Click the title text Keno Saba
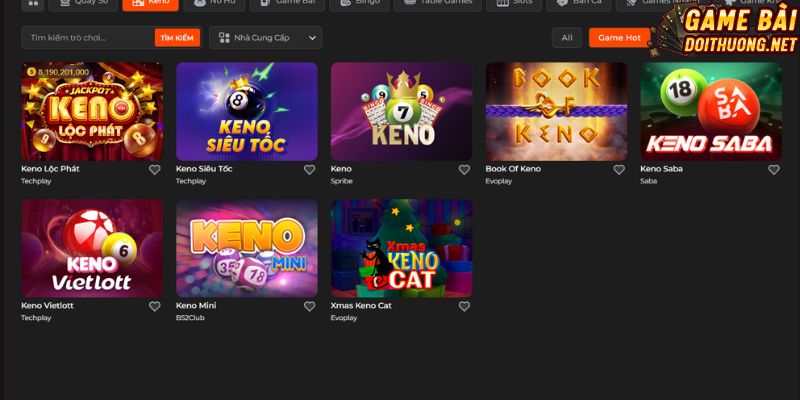 (x=661, y=169)
